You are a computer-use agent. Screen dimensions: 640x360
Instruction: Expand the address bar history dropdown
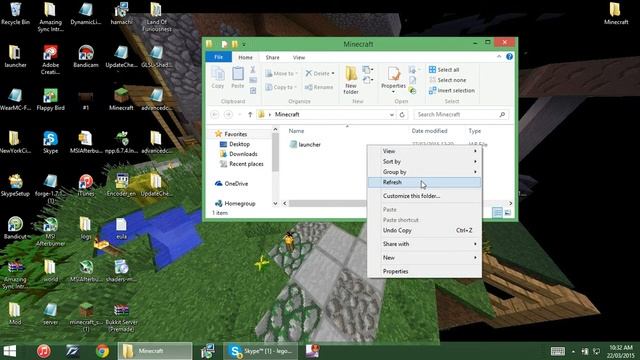coord(391,115)
